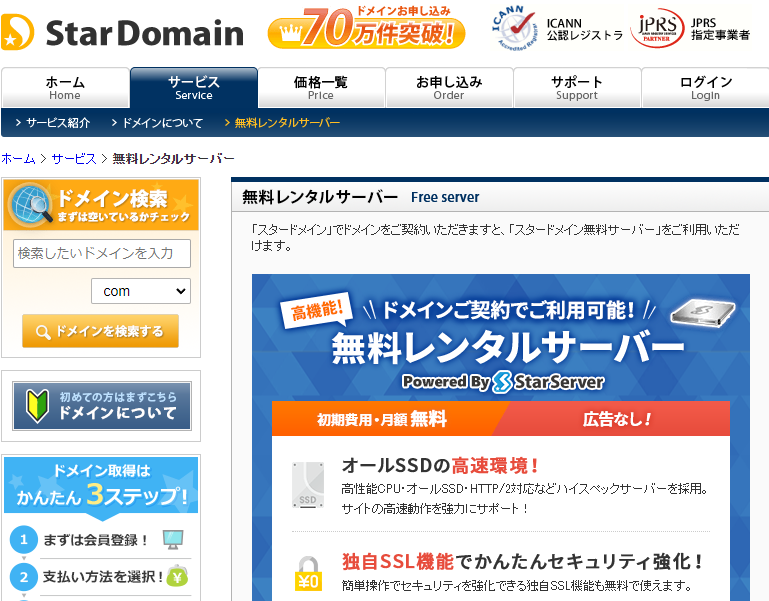Click the beginner leaf mark icon
Image resolution: width=769 pixels, height=601 pixels.
click(37, 406)
